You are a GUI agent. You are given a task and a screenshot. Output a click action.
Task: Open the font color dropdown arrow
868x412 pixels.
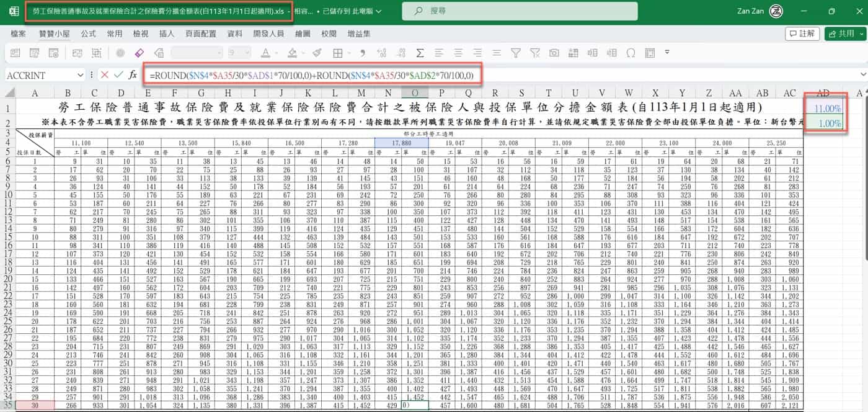coord(277,53)
